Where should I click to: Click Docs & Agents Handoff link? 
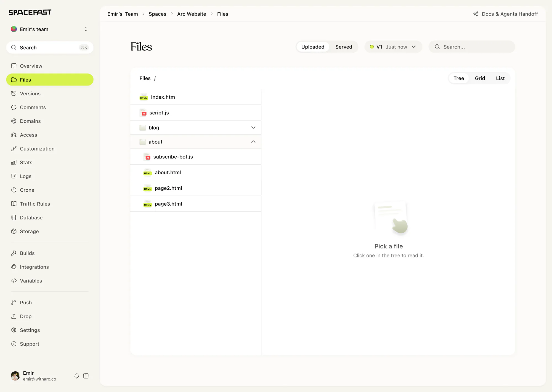pos(505,14)
